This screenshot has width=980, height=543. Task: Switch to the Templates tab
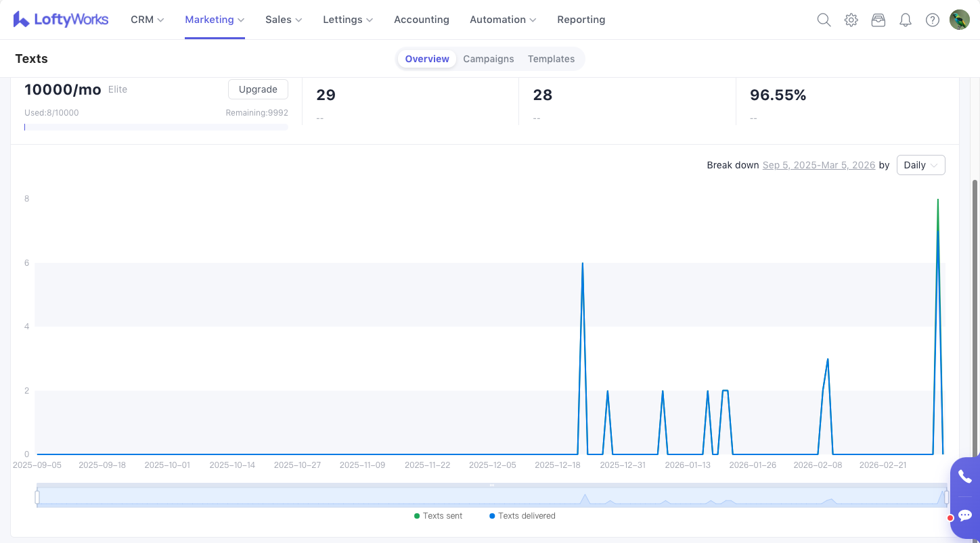(x=551, y=59)
